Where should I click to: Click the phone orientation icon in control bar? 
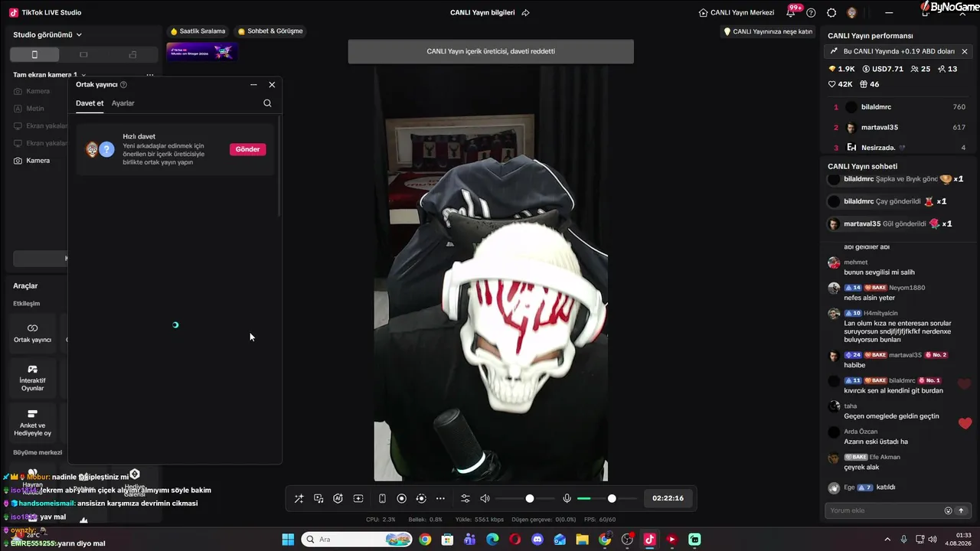382,498
